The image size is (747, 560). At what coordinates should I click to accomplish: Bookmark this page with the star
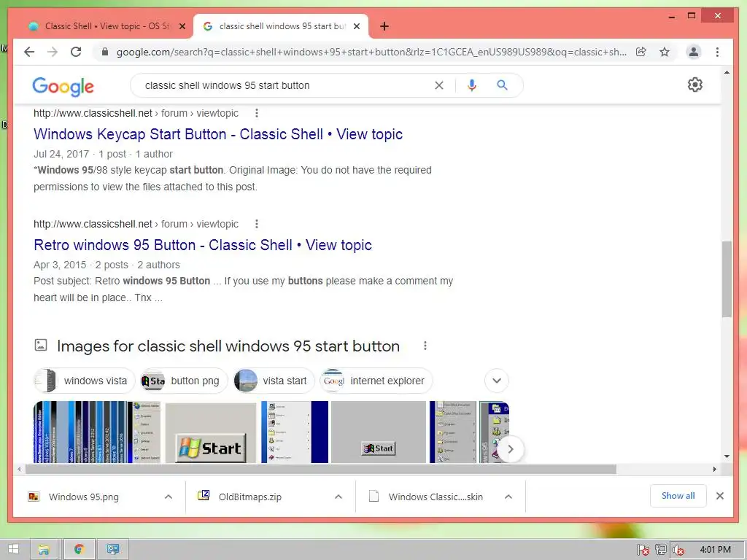[x=665, y=52]
